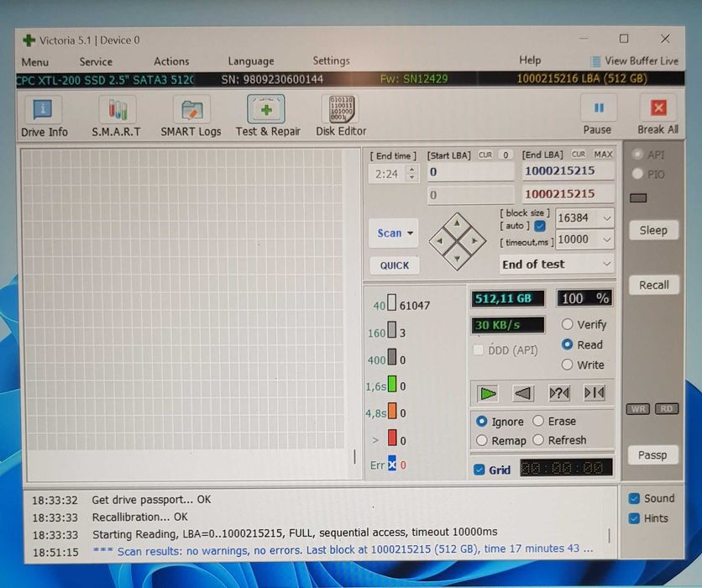Viewport: 702px width, 588px height.
Task: Click the End LBA 1000215215 input field
Action: pos(568,171)
